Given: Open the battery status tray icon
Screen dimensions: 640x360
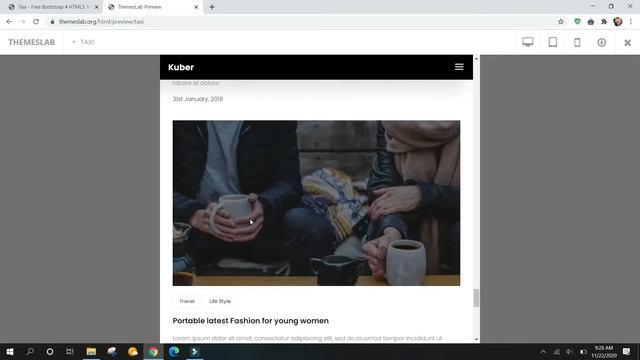Looking at the screenshot, I should (x=583, y=351).
